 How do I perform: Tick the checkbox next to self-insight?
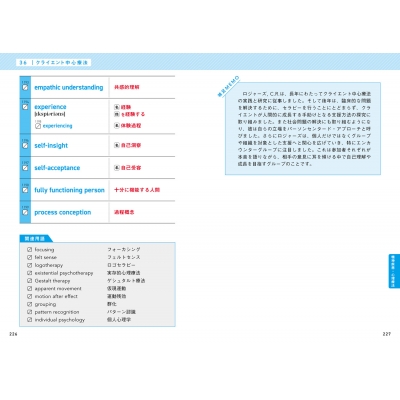(x=25, y=146)
